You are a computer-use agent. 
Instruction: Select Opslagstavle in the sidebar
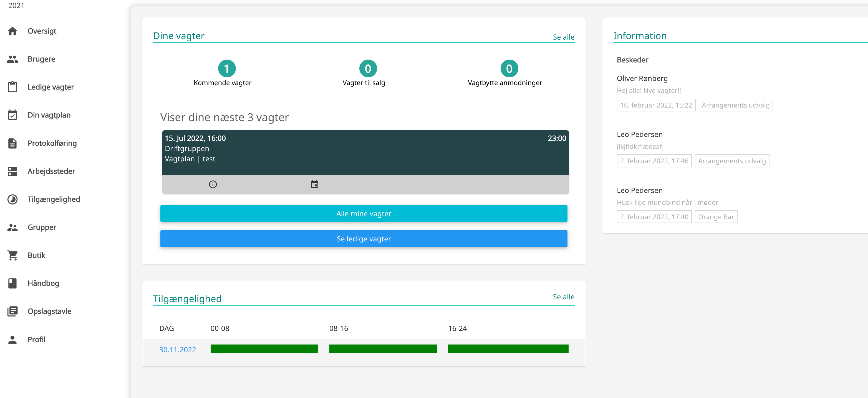[49, 311]
